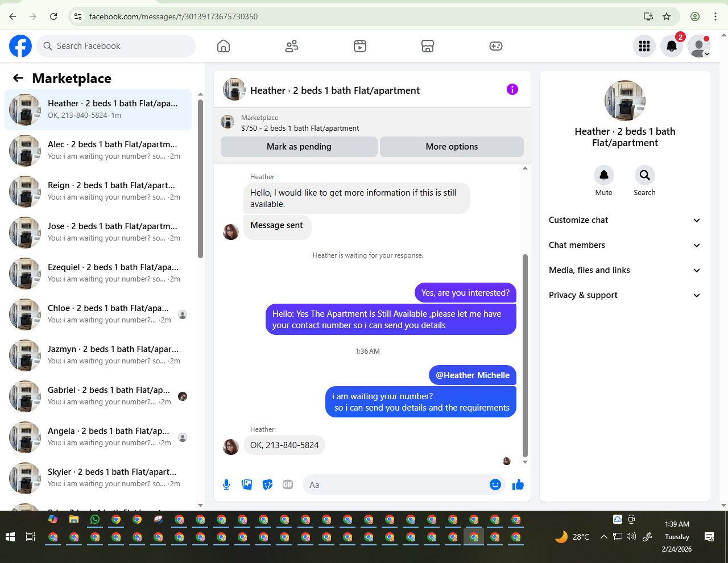Open the Reign conversation
Image resolution: width=728 pixels, height=563 pixels.
(98, 192)
